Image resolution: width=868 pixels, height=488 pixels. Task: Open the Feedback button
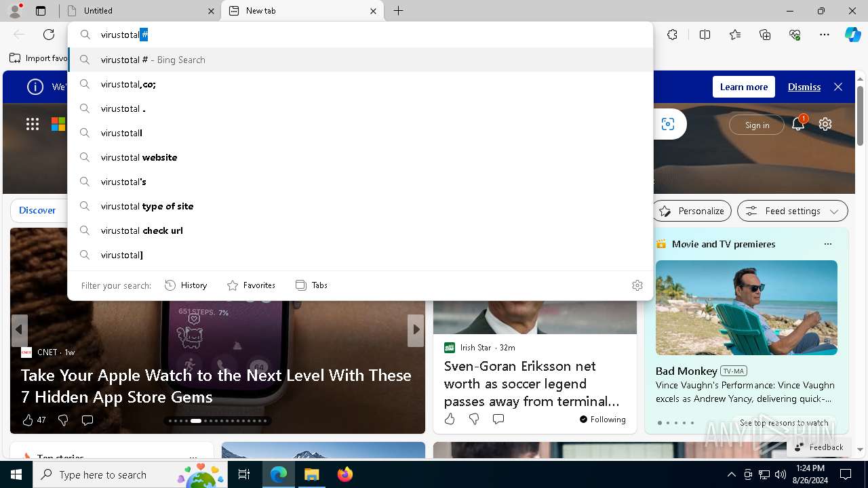(818, 447)
